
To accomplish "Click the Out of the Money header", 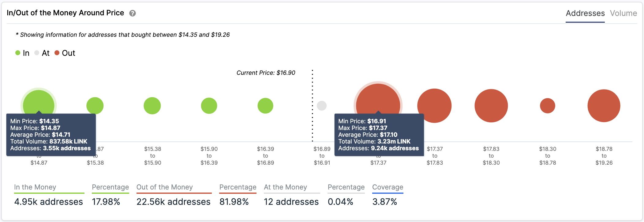I will click(165, 187).
